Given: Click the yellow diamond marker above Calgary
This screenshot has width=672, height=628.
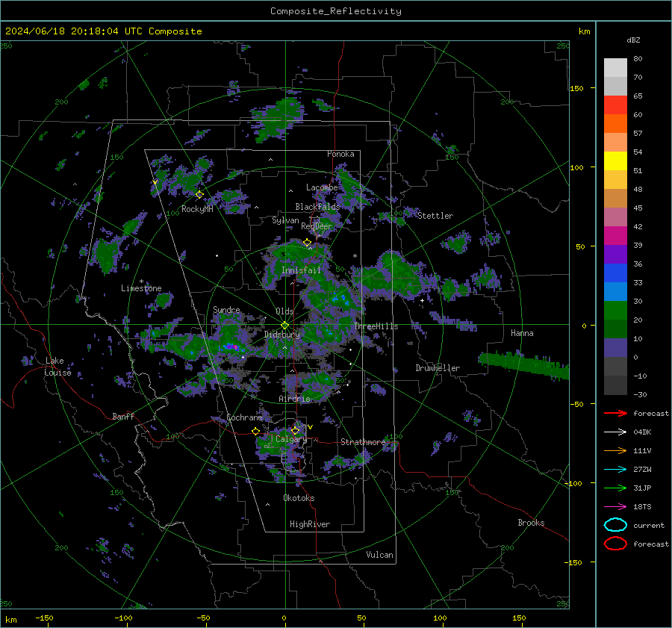Looking at the screenshot, I should (295, 430).
